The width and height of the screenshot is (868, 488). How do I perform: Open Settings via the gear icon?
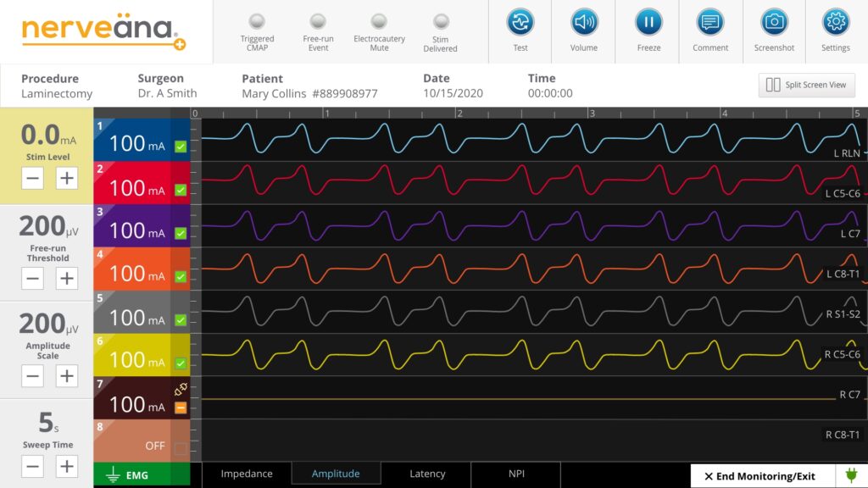(x=835, y=23)
